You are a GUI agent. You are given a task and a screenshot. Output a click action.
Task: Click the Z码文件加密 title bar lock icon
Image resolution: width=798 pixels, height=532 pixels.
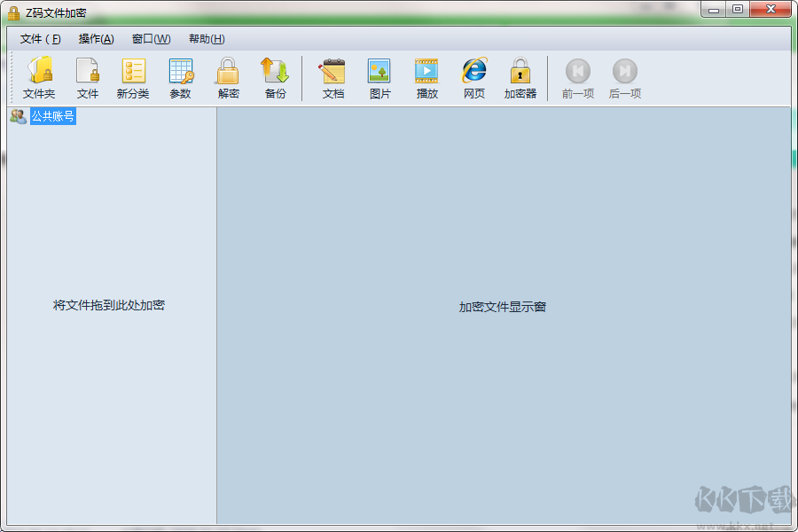[13, 12]
